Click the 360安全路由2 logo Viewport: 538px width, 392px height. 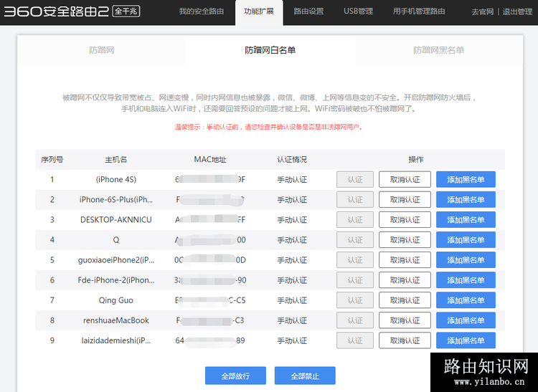[72, 11]
